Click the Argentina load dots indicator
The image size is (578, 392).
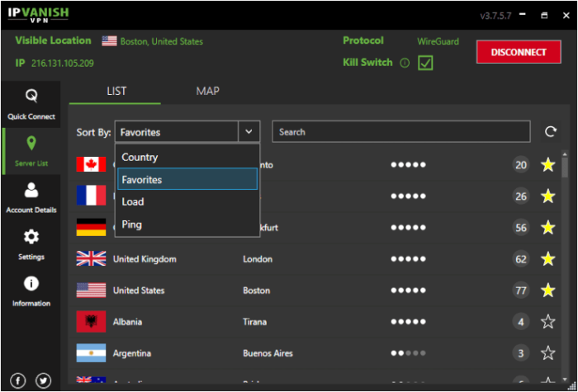[409, 353]
